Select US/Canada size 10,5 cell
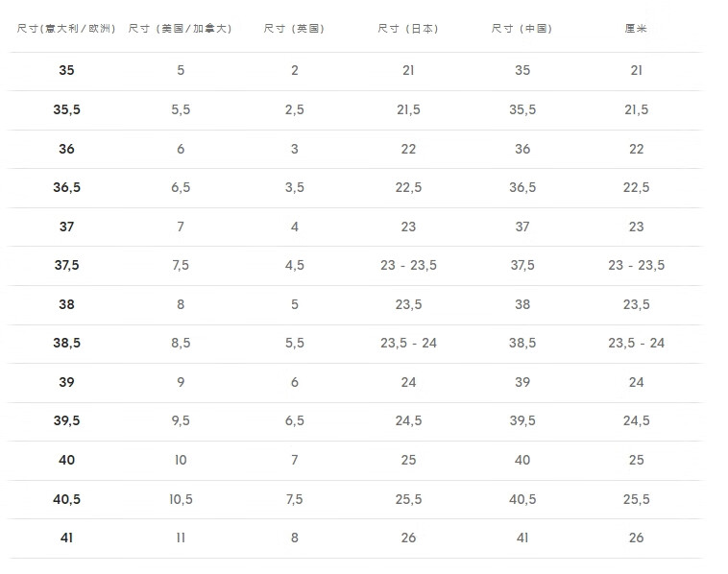Screen dimensions: 728x574 [181, 499]
